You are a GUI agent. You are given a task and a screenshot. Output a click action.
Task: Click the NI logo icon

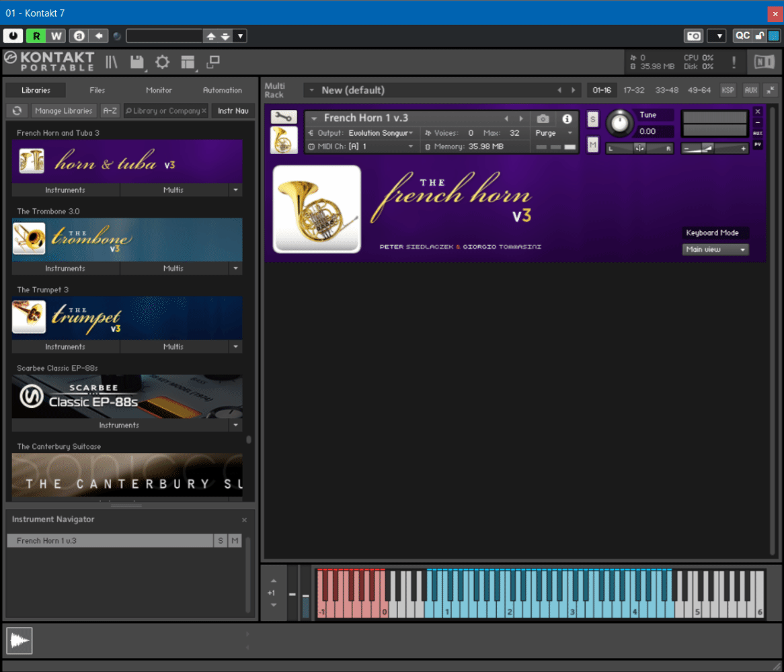(764, 62)
